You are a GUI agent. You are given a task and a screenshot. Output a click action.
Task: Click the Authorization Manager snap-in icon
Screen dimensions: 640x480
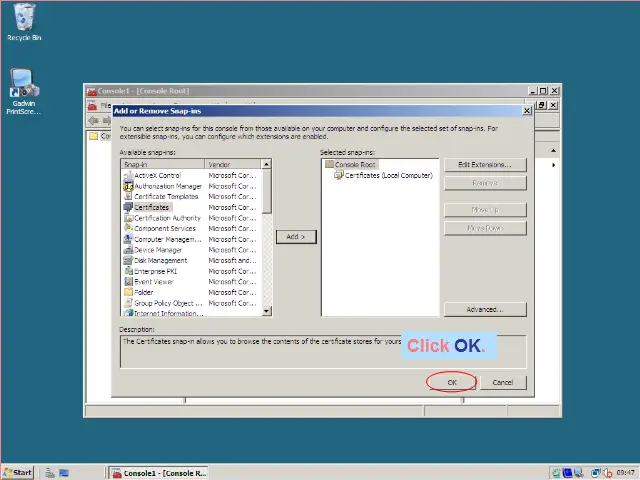128,186
